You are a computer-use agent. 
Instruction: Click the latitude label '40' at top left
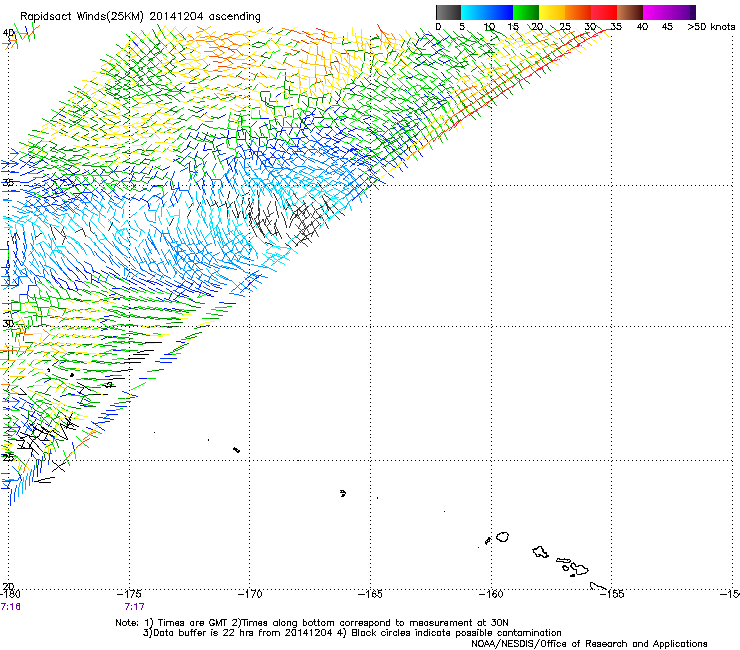[x=8, y=33]
